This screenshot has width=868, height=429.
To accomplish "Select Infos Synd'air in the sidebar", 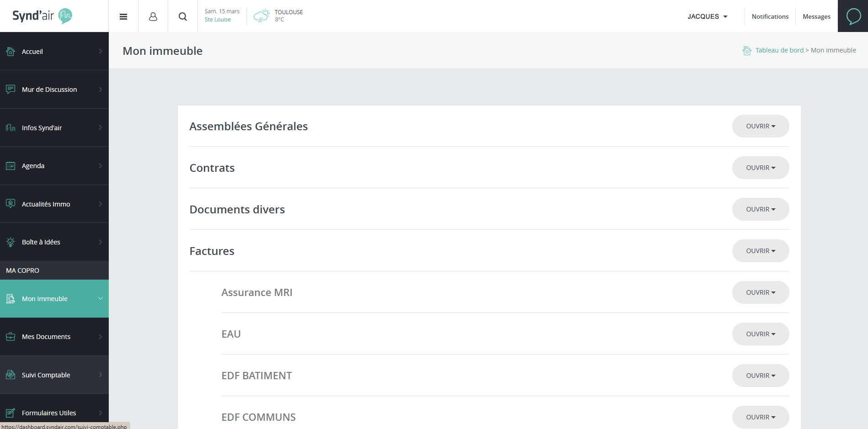I will point(54,127).
